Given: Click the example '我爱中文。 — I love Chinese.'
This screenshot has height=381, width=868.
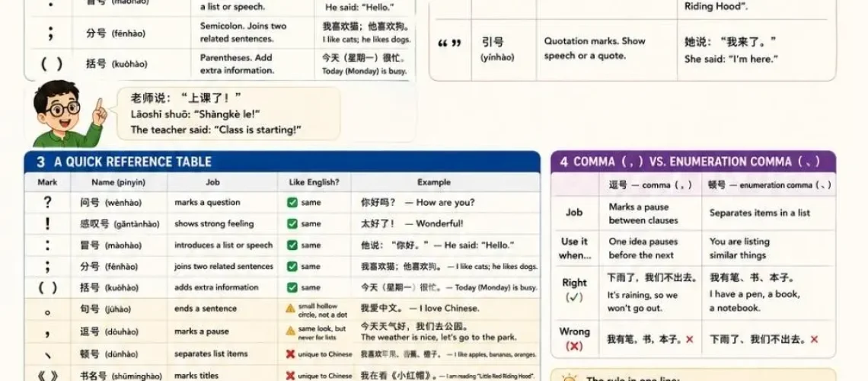Looking at the screenshot, I should (x=420, y=309).
